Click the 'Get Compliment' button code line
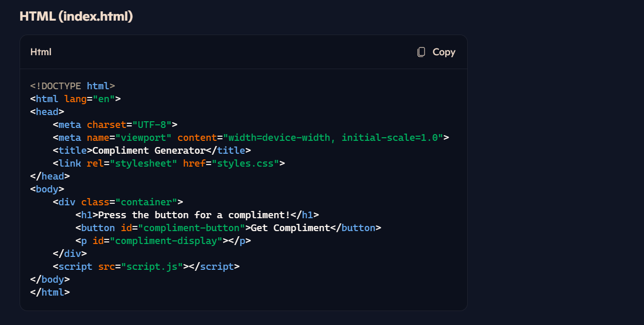Viewport: 644px width, 325px height. (228, 228)
